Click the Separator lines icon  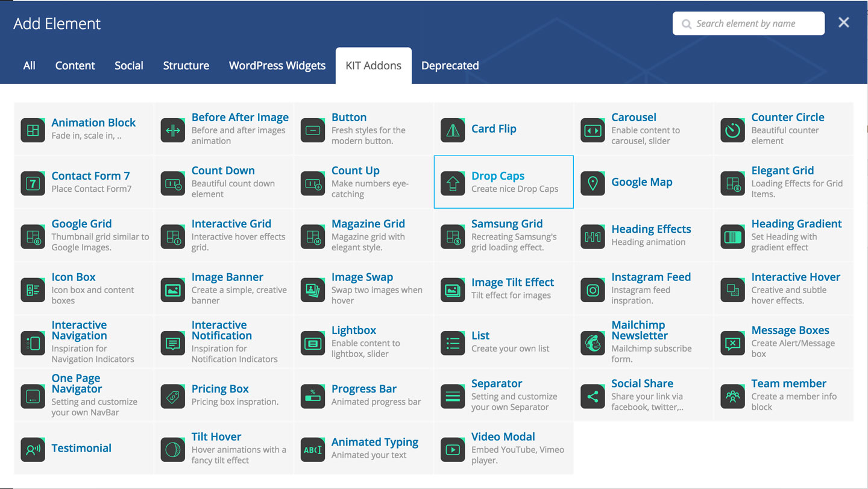[x=452, y=397]
